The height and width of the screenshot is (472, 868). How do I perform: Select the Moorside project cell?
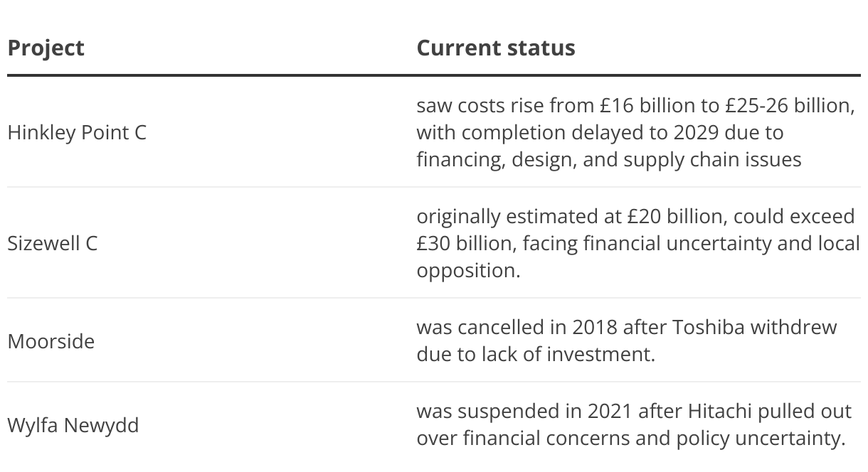click(x=51, y=341)
